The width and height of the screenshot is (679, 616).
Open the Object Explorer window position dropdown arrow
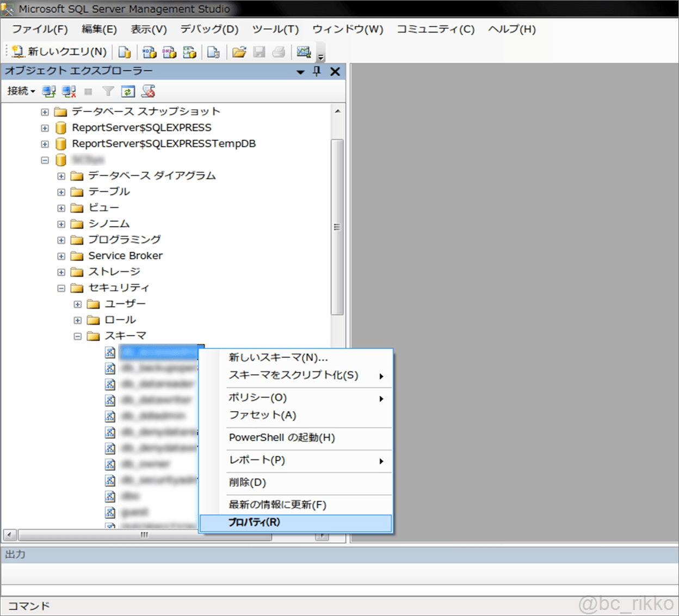[300, 72]
